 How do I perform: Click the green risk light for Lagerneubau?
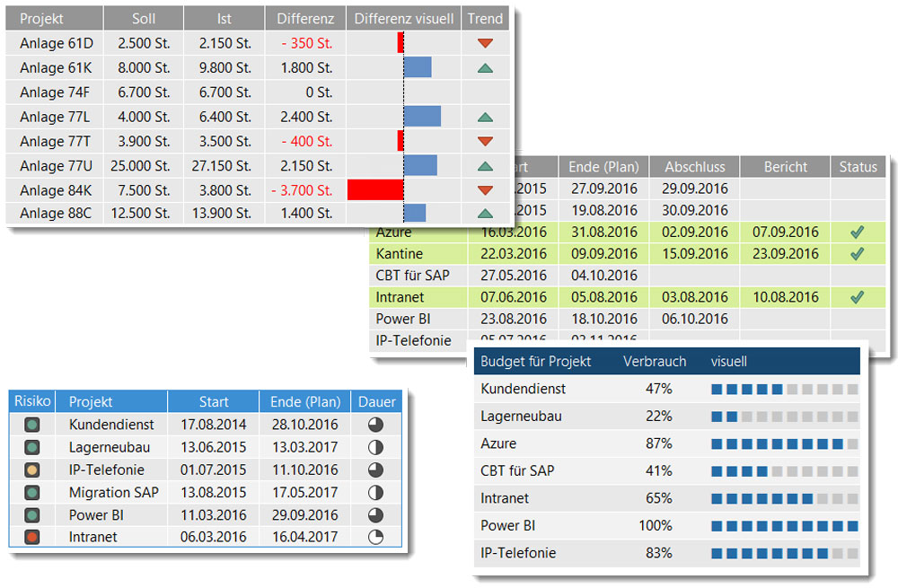coord(32,447)
